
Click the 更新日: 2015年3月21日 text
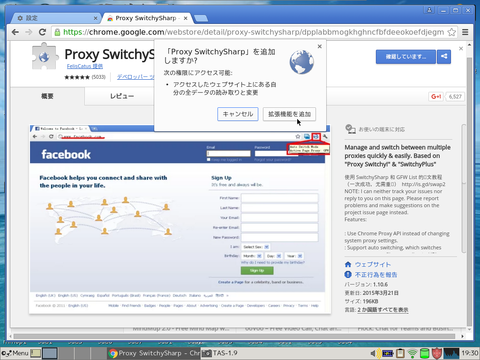tap(371, 293)
